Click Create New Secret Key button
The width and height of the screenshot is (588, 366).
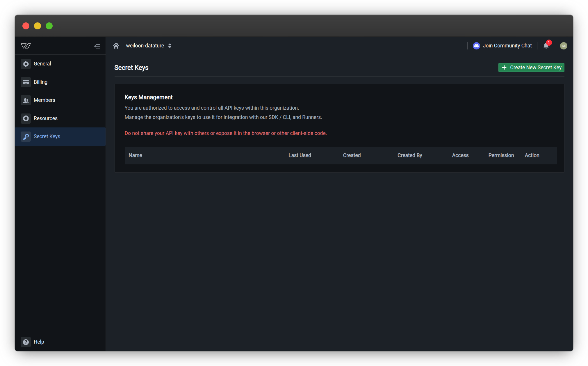(531, 67)
